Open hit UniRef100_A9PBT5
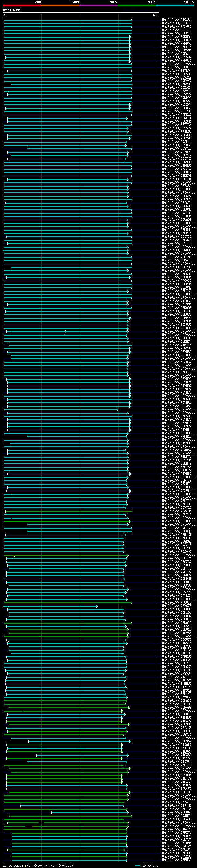The width and height of the screenshot is (197, 868). (x=177, y=40)
